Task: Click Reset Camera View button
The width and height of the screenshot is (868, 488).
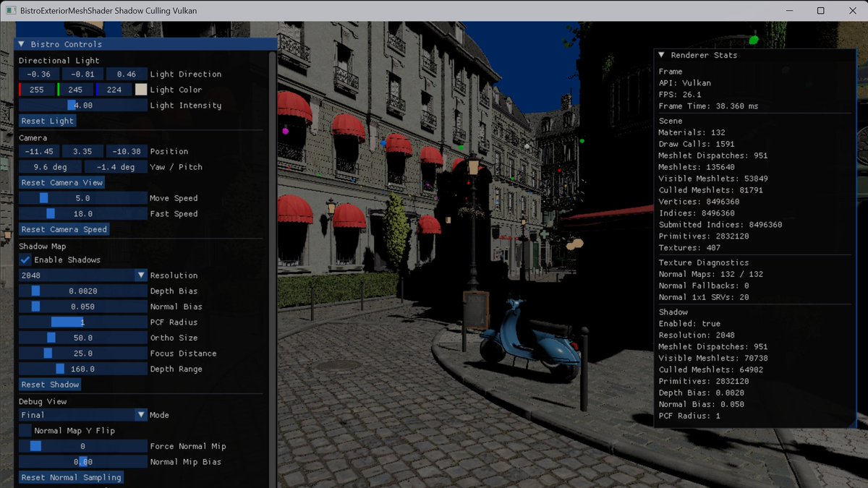Action: (62, 182)
